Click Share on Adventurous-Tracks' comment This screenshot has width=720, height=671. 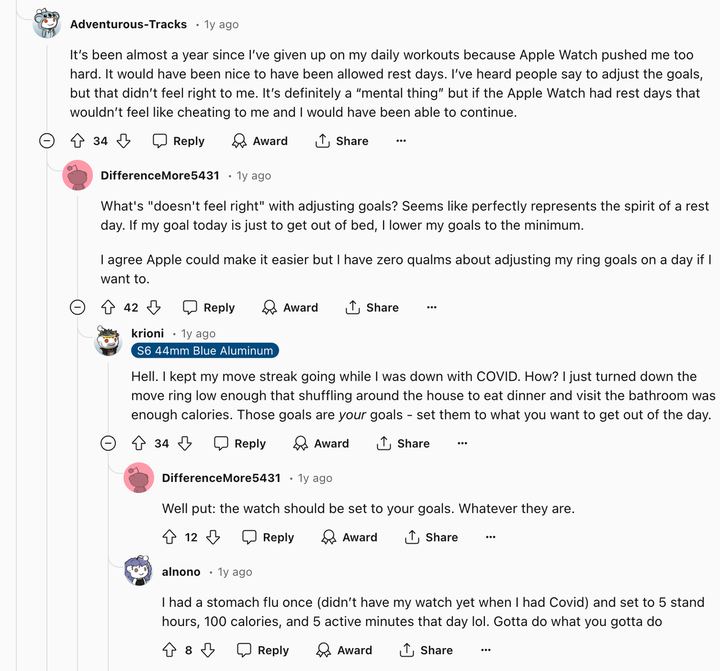[x=341, y=141]
